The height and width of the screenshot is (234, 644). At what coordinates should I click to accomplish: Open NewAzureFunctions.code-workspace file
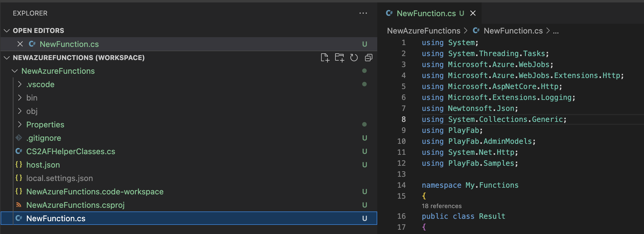click(x=95, y=192)
